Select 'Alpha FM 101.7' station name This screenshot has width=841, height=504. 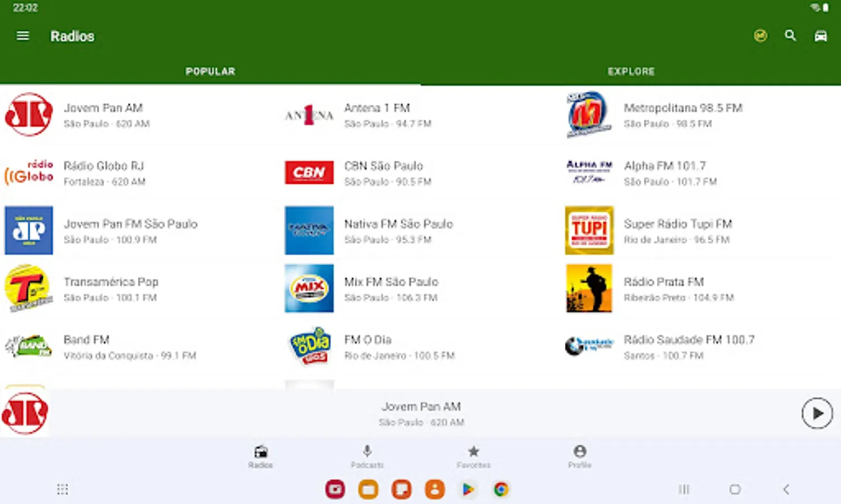tap(665, 166)
